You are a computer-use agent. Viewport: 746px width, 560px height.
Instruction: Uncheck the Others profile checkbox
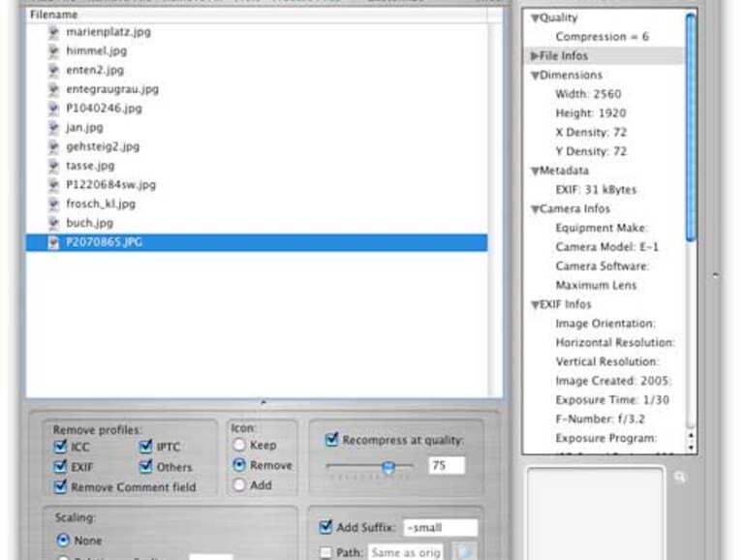146,466
